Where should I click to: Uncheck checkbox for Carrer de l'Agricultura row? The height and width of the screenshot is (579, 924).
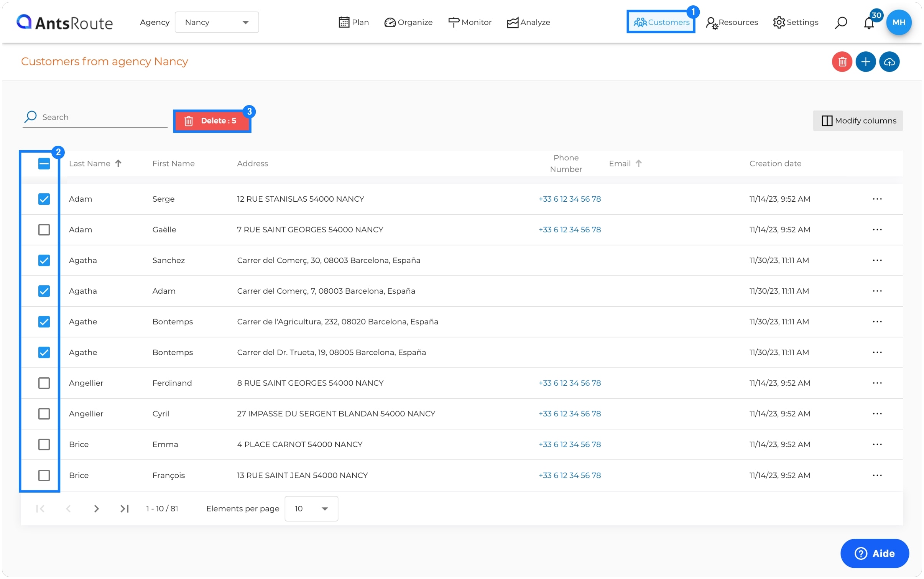pos(44,322)
